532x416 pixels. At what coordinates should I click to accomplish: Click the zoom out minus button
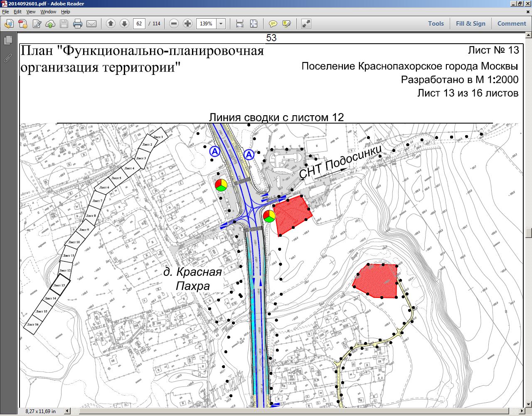pos(174,24)
